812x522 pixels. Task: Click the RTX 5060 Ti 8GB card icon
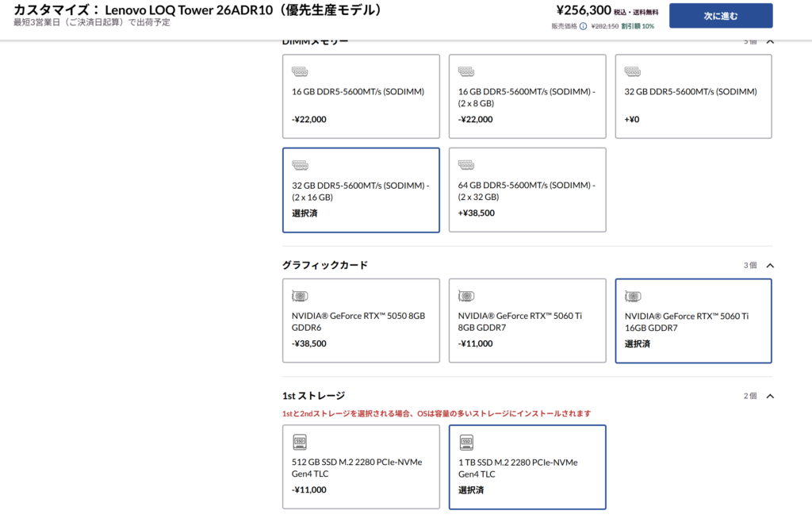pos(466,296)
